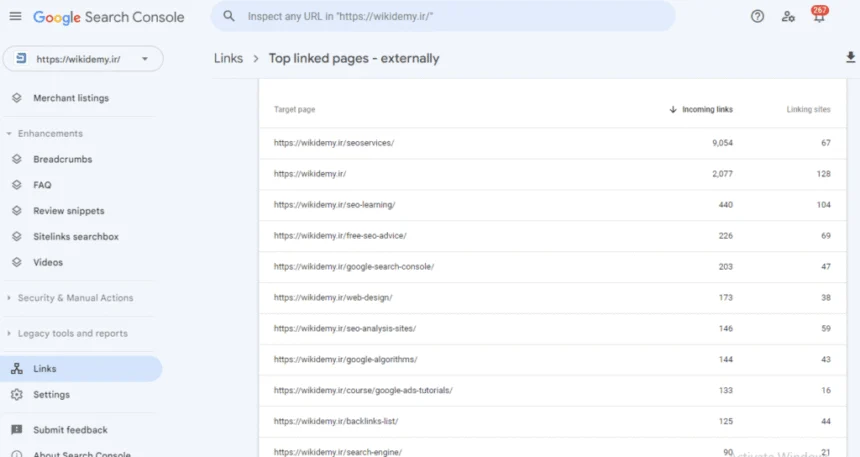Click the Links network icon

(17, 369)
